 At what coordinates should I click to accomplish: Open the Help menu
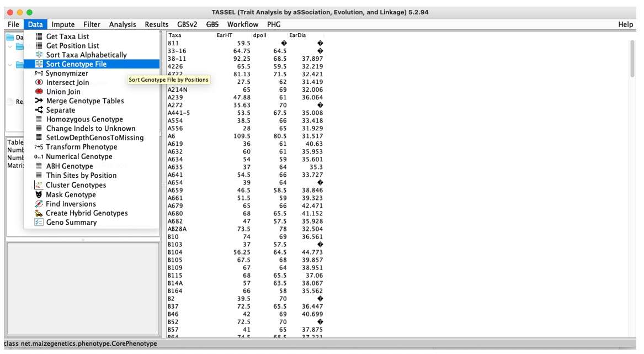pyautogui.click(x=626, y=24)
